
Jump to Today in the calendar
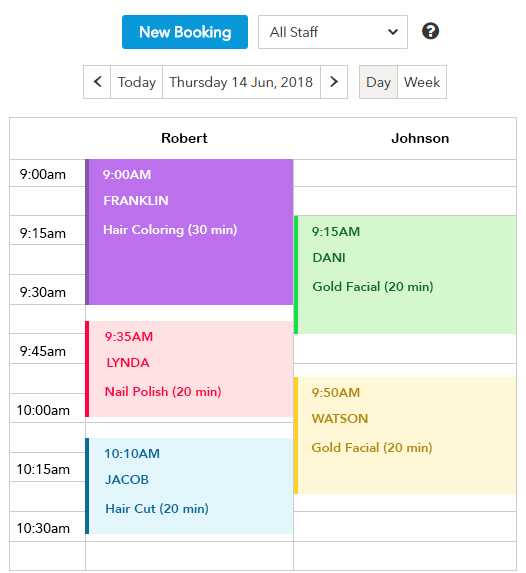click(136, 82)
